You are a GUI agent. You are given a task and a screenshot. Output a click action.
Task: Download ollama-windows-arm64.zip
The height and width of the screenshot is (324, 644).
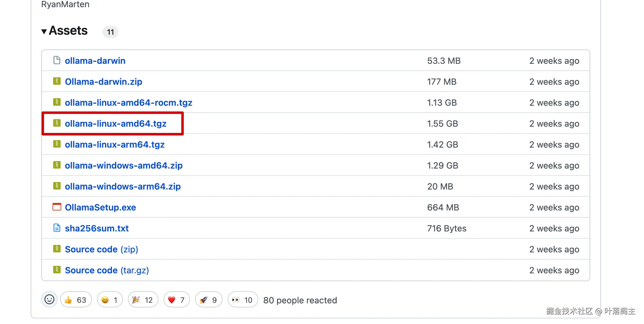click(x=123, y=186)
